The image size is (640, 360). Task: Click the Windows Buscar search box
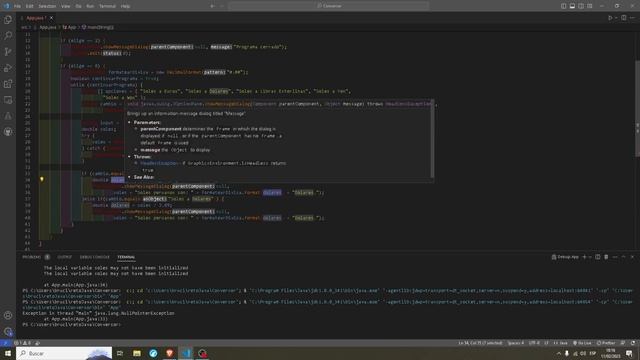(64, 353)
